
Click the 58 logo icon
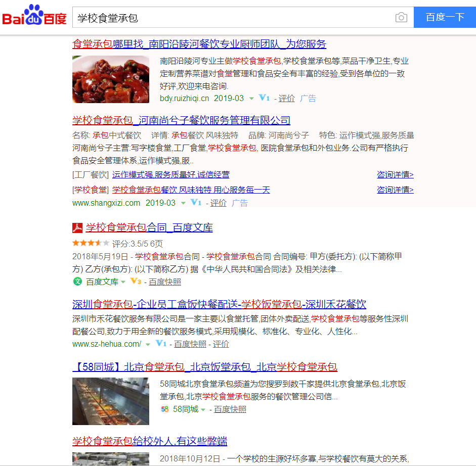165,409
